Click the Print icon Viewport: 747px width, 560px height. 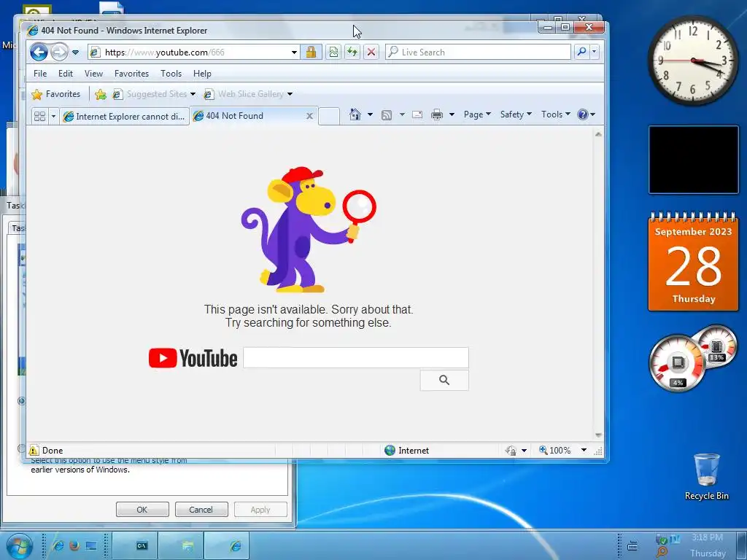coord(437,114)
